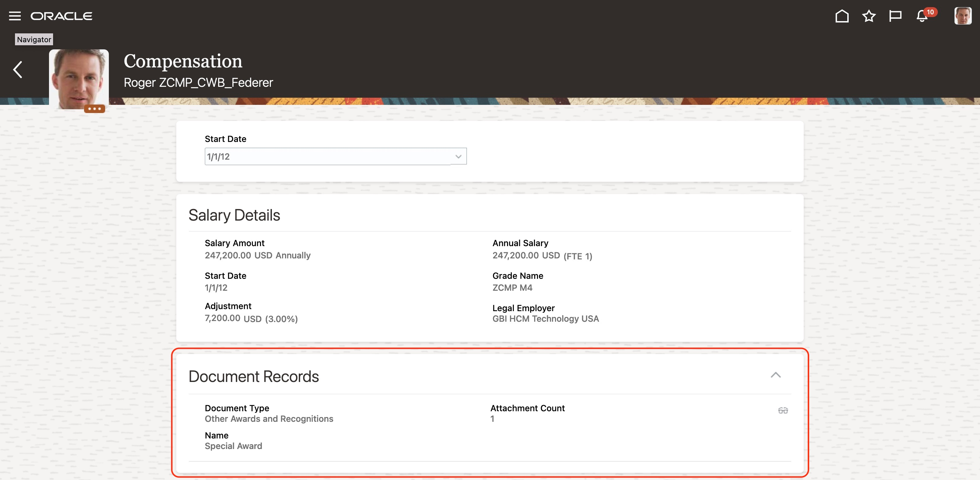
Task: Click the Document Records heading
Action: pyautogui.click(x=254, y=377)
